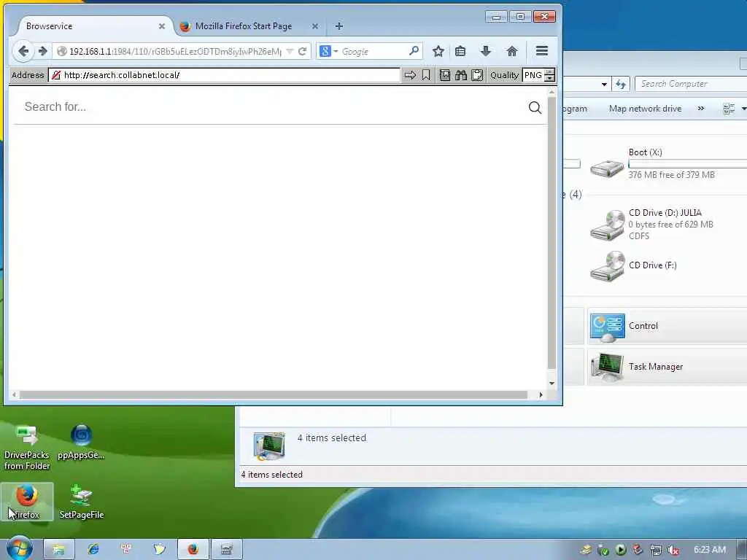
Task: Open the Firefox hamburger menu
Action: [x=542, y=51]
